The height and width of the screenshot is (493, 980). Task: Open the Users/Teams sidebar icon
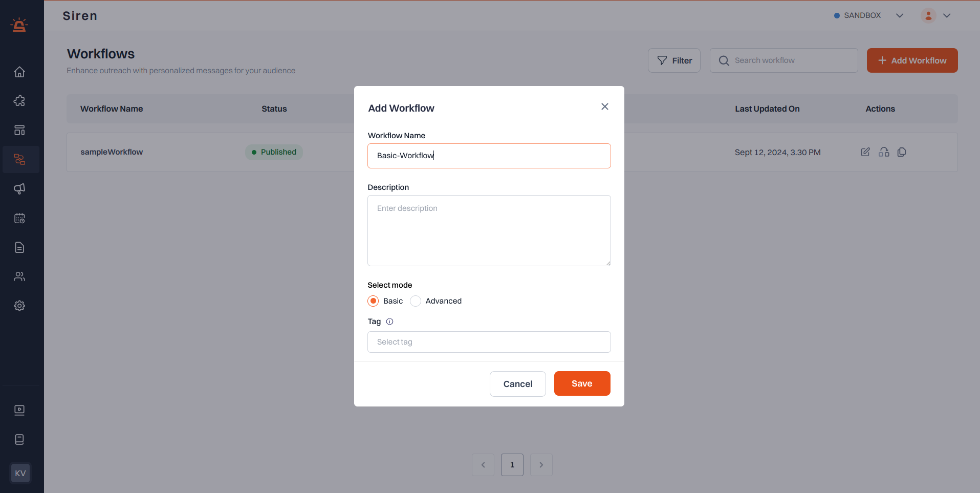(19, 276)
